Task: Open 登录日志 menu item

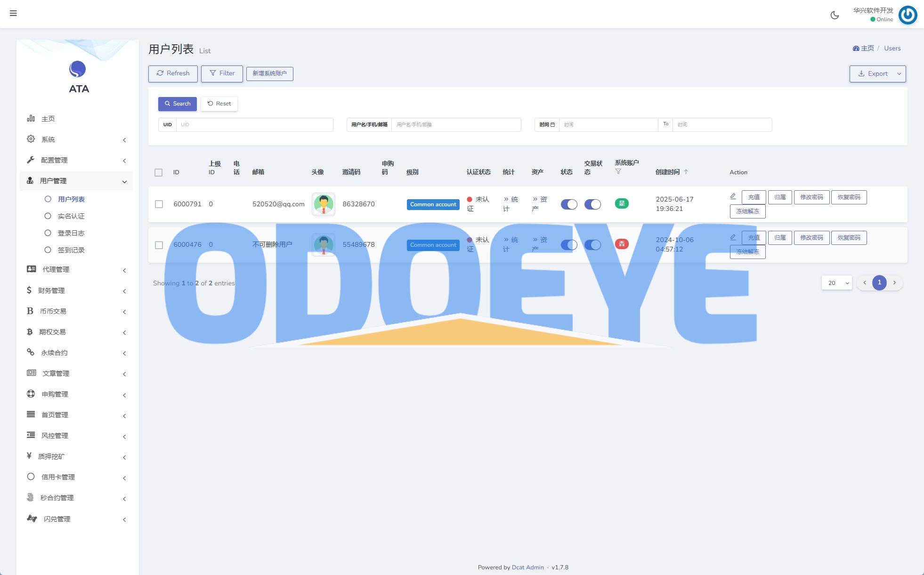Action: 71,233
